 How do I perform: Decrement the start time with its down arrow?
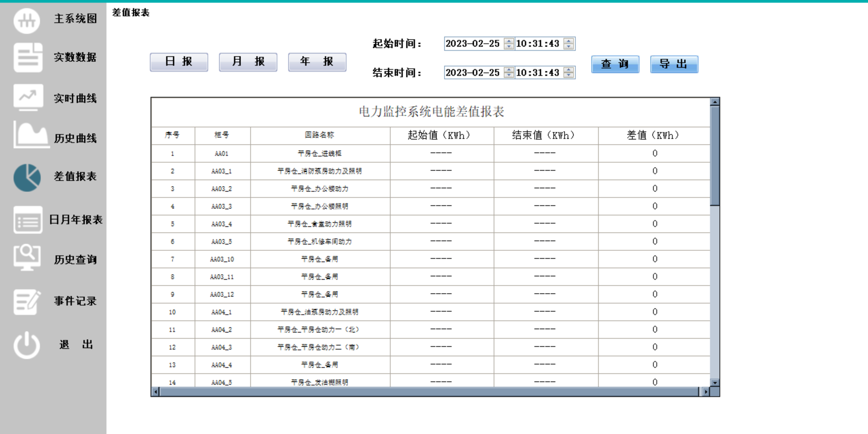[x=568, y=46]
